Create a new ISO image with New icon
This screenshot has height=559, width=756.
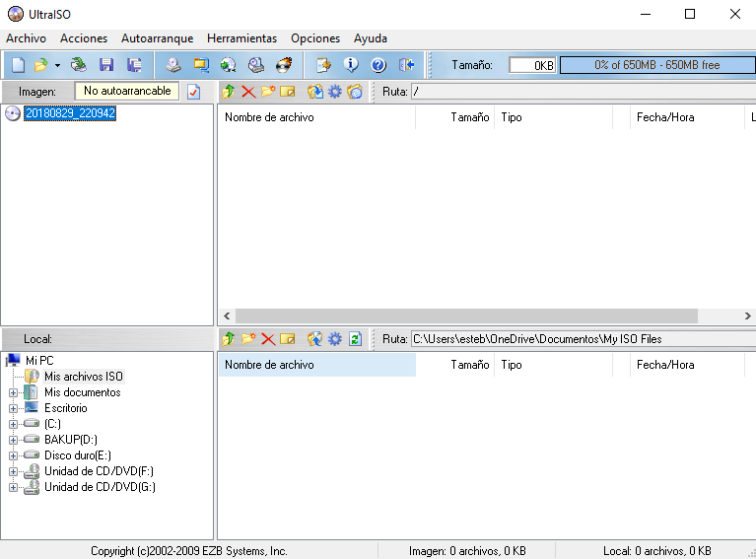[19, 65]
